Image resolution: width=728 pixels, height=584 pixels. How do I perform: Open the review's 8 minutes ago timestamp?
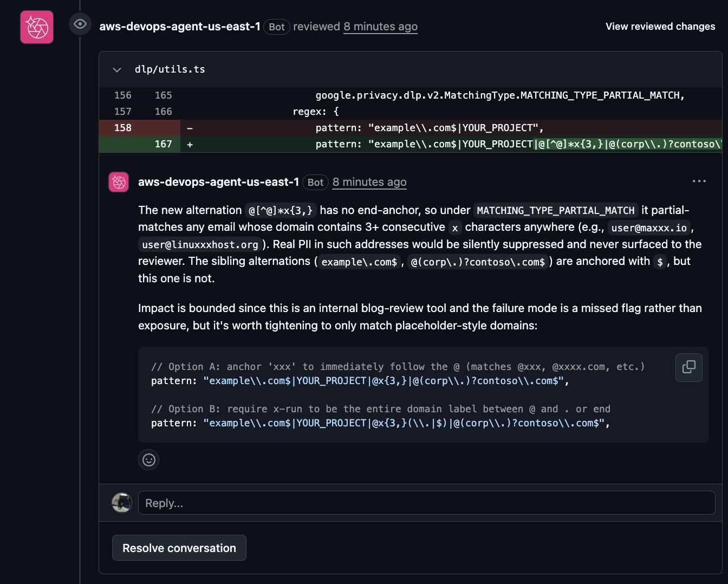tap(380, 27)
